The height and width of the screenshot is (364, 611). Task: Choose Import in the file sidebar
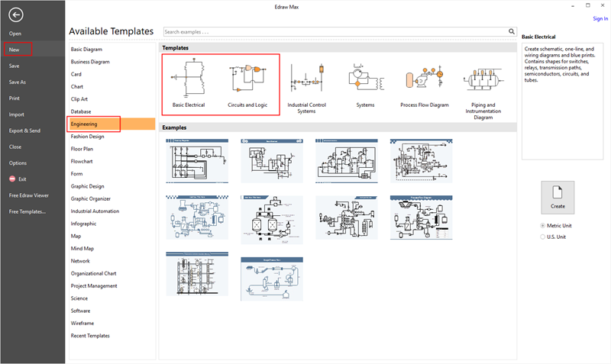(x=16, y=114)
